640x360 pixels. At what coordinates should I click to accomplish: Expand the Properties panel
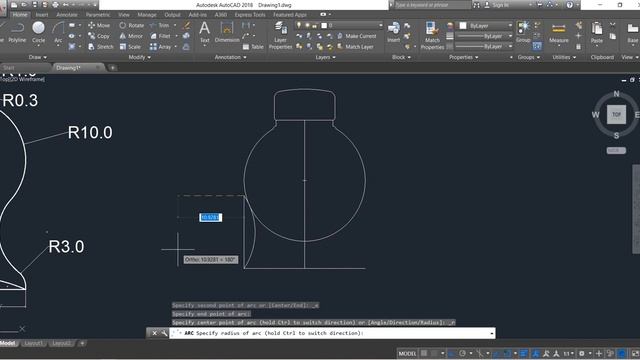coord(464,57)
